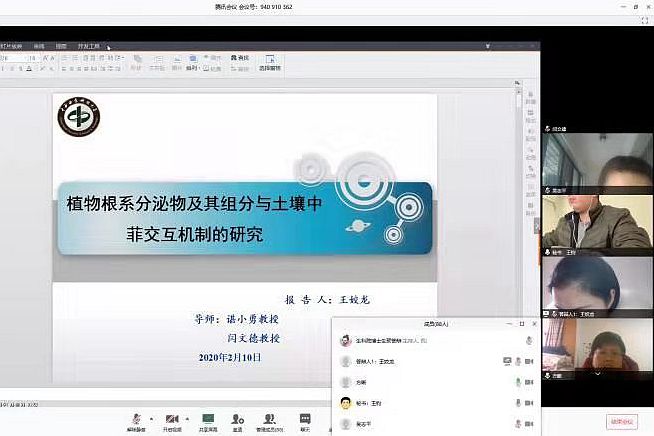Open the 开发工具 ribbon tab
The height and width of the screenshot is (436, 654).
[90, 45]
